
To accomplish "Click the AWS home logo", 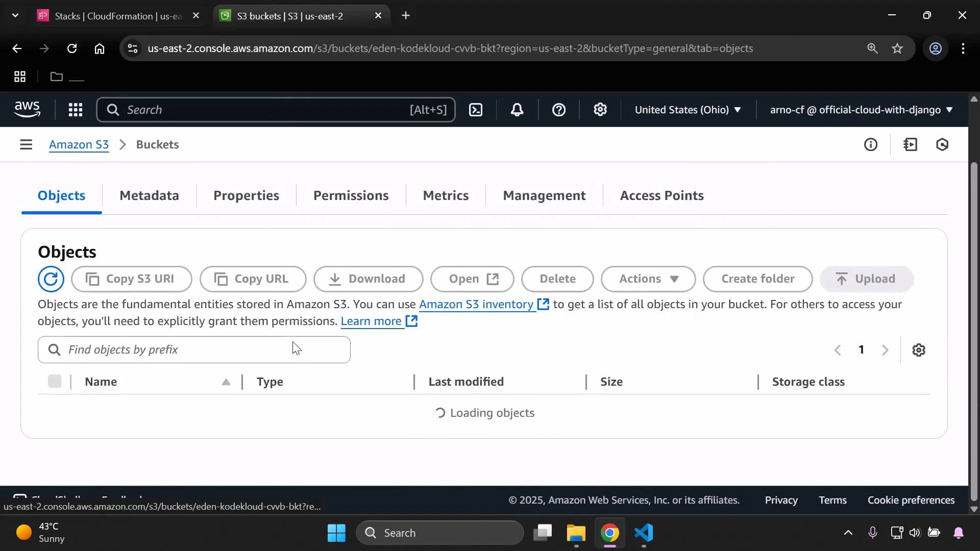I will click(x=27, y=109).
